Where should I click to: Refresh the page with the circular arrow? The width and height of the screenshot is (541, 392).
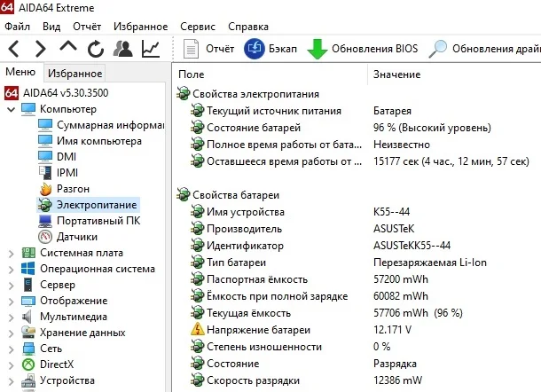coord(96,49)
